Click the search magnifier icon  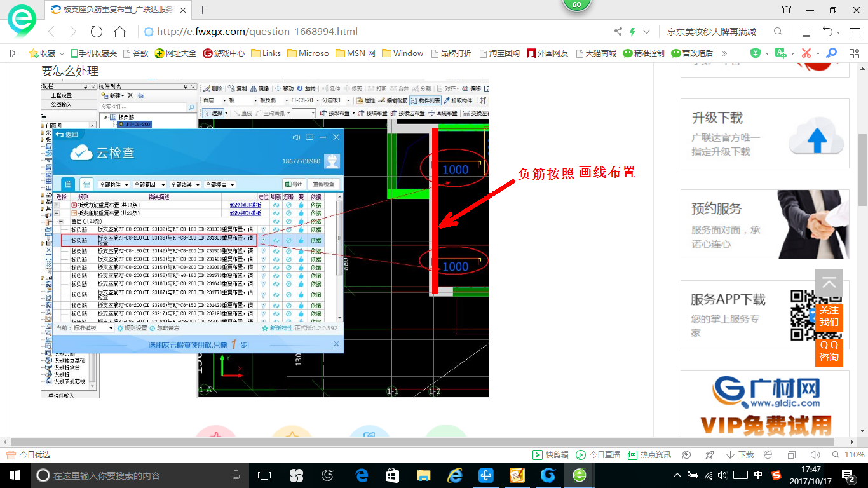tap(778, 32)
